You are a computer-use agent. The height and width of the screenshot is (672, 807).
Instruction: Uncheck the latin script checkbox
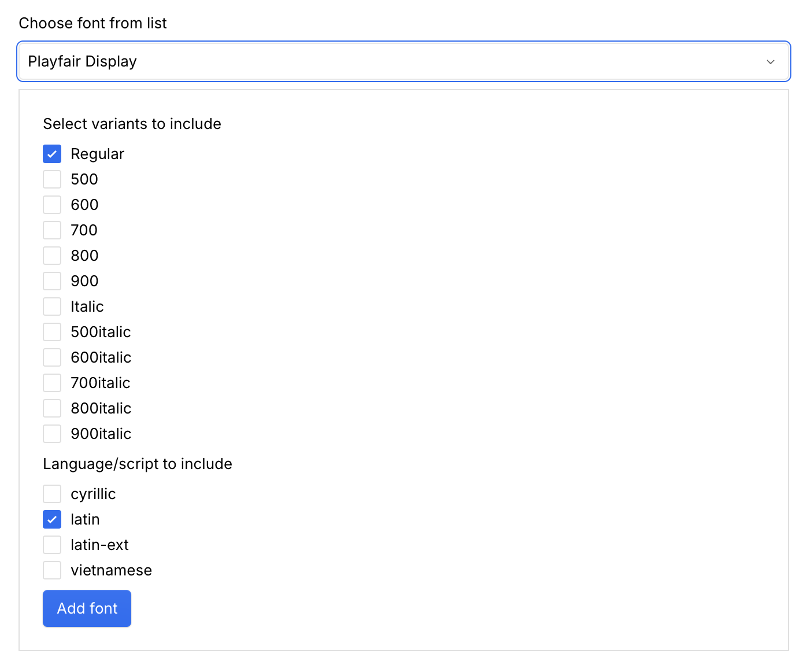click(52, 519)
